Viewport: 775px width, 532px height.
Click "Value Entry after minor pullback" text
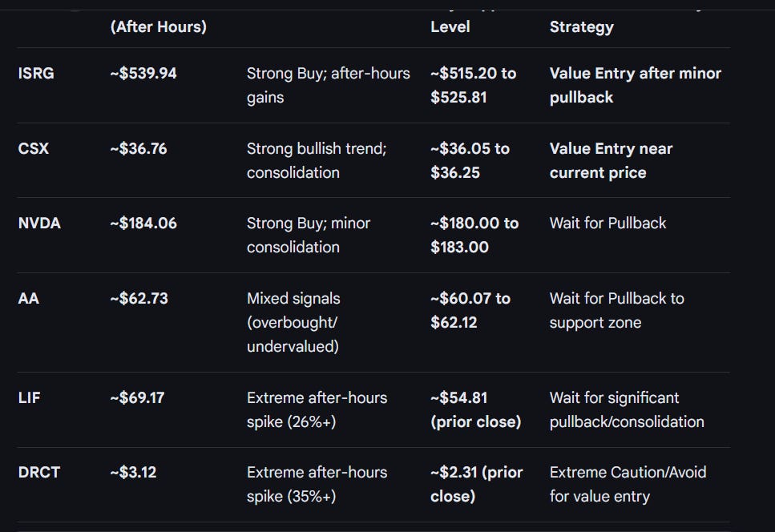tap(635, 85)
